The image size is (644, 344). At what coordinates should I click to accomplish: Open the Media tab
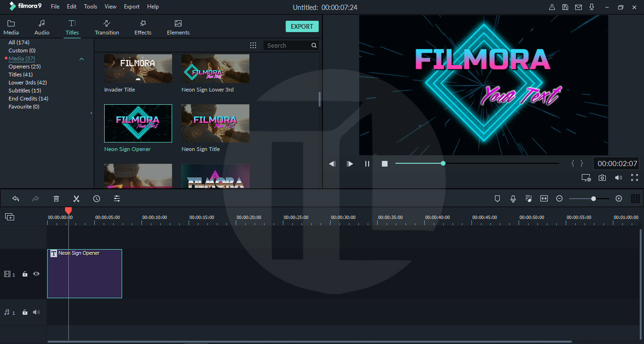coord(11,27)
